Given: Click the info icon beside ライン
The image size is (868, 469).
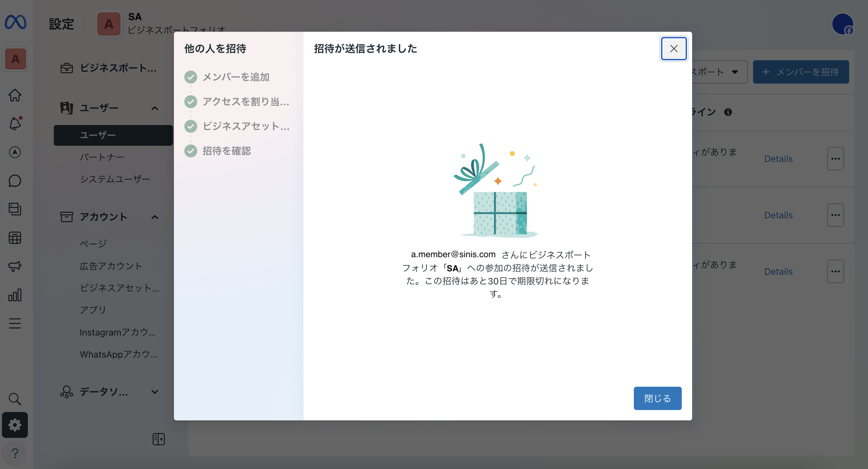Looking at the screenshot, I should [728, 112].
